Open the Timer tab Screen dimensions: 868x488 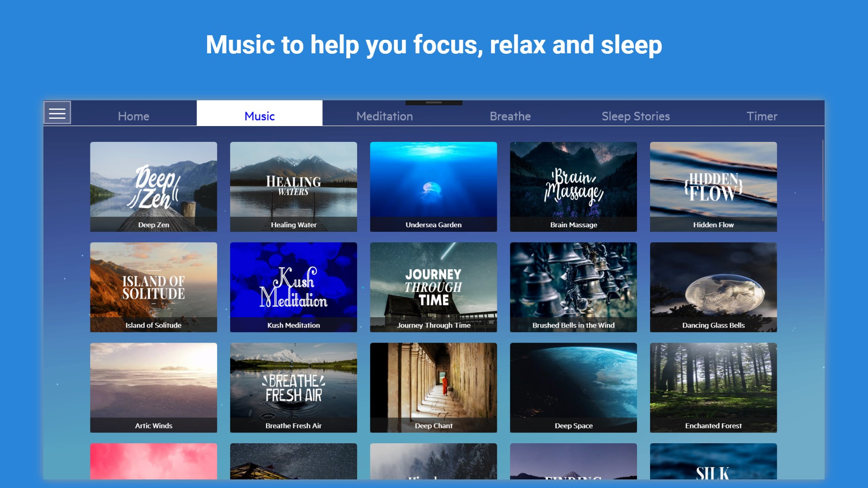tap(762, 116)
